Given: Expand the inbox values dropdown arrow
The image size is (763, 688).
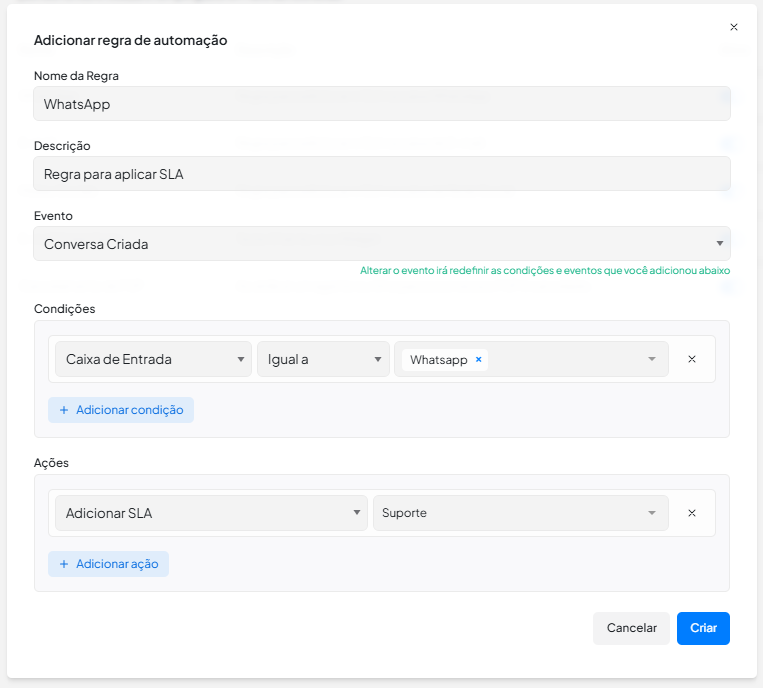Looking at the screenshot, I should 652,360.
